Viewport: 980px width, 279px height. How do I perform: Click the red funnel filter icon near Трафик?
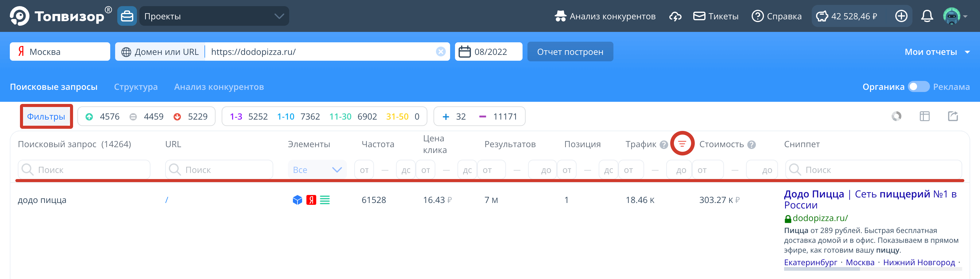click(x=682, y=144)
